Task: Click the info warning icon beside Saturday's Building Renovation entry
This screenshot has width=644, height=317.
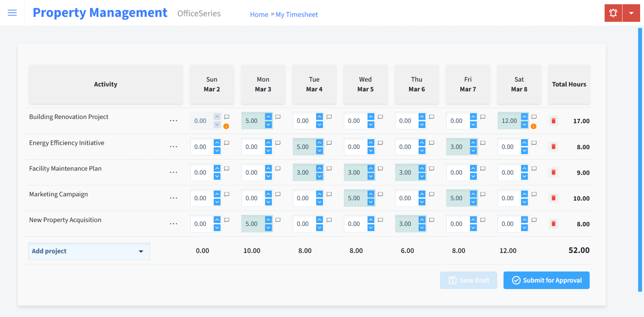Action: point(533,126)
